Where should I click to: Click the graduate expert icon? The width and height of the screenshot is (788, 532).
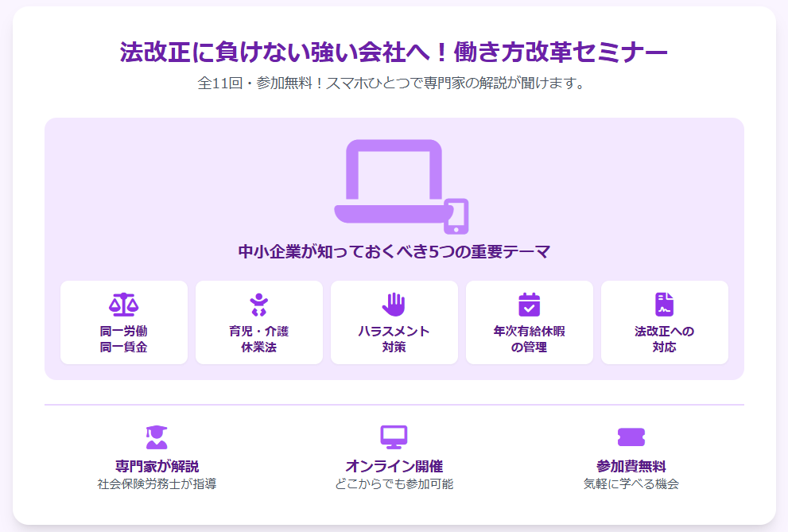tap(157, 437)
